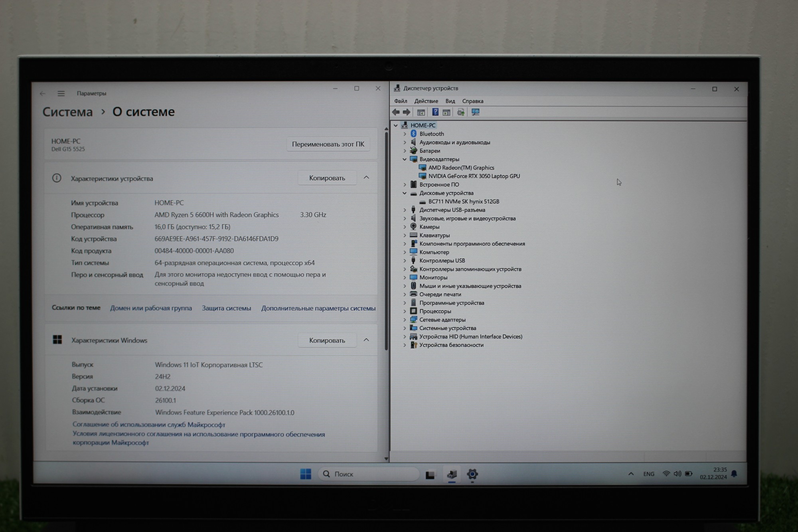Open Защита системы link
The height and width of the screenshot is (532, 798).
click(226, 308)
